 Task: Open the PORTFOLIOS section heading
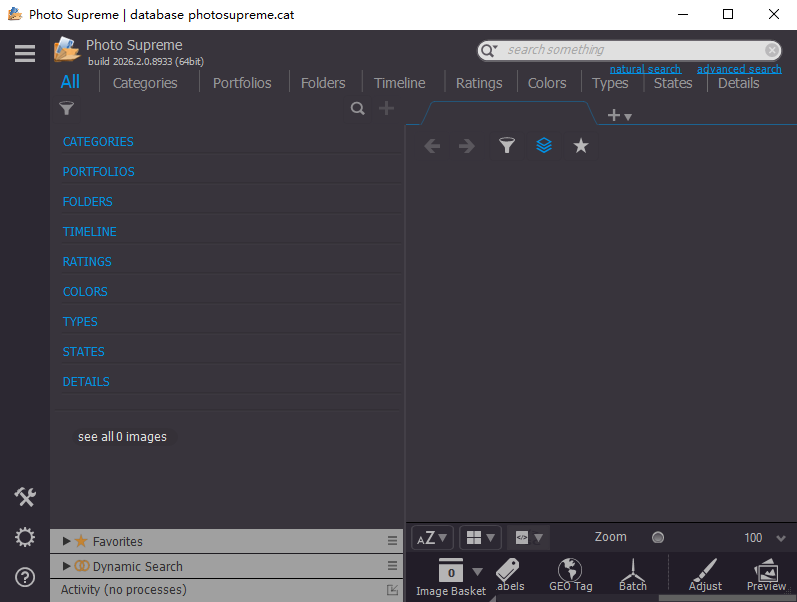(99, 172)
